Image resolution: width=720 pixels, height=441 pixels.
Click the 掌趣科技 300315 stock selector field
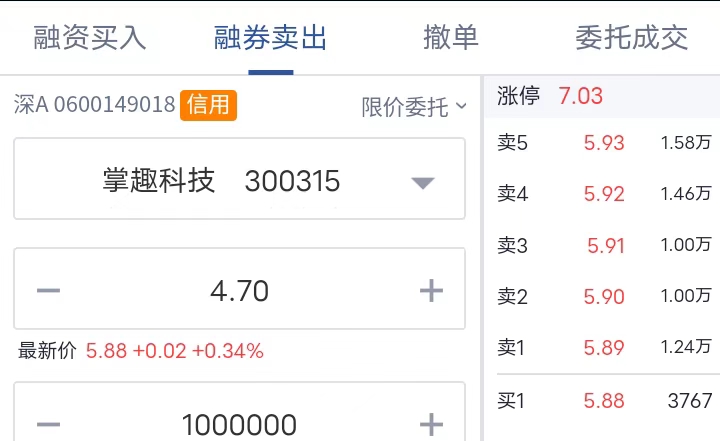point(239,179)
